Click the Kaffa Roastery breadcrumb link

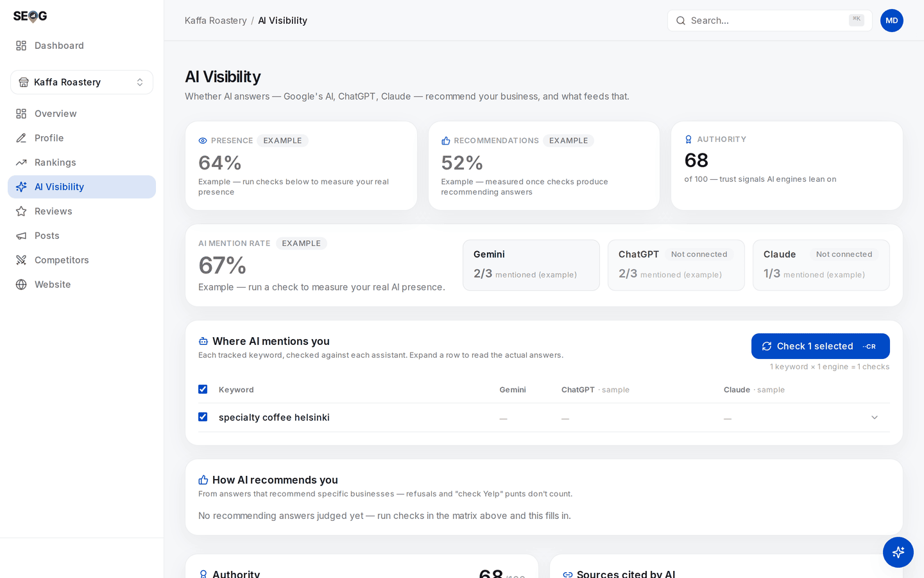tap(216, 21)
